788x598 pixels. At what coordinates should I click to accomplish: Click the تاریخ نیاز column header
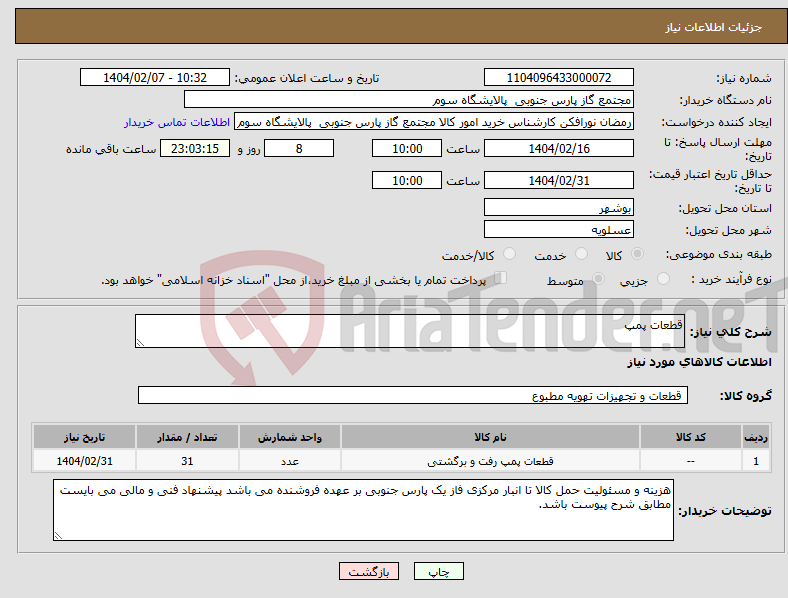click(84, 437)
